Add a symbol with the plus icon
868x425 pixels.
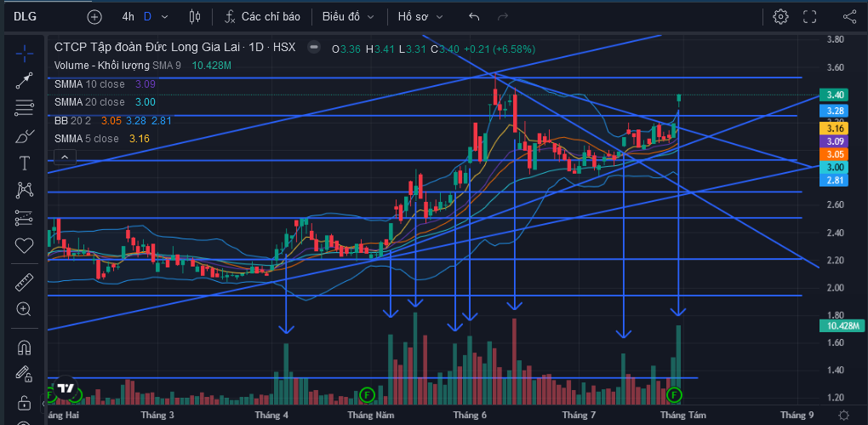click(94, 17)
